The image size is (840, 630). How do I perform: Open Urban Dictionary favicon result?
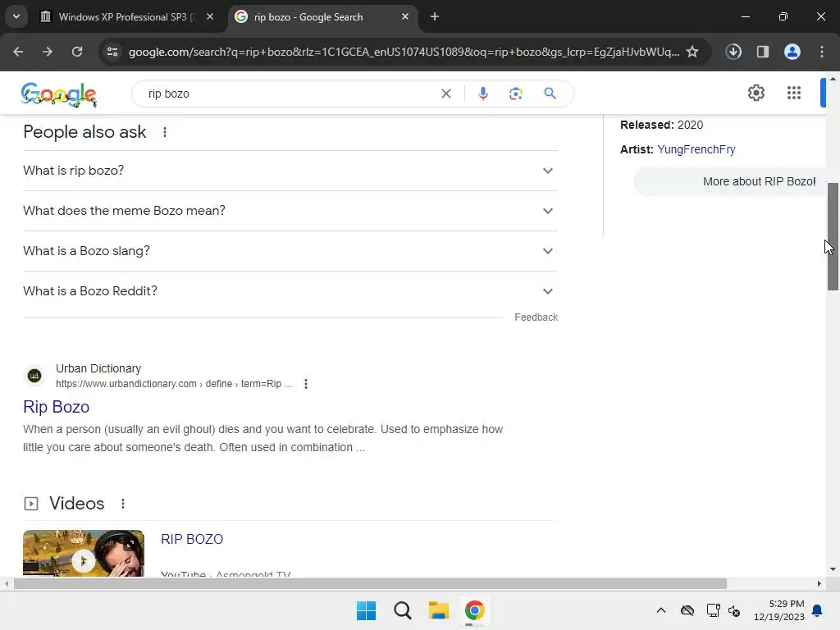[x=34, y=376]
